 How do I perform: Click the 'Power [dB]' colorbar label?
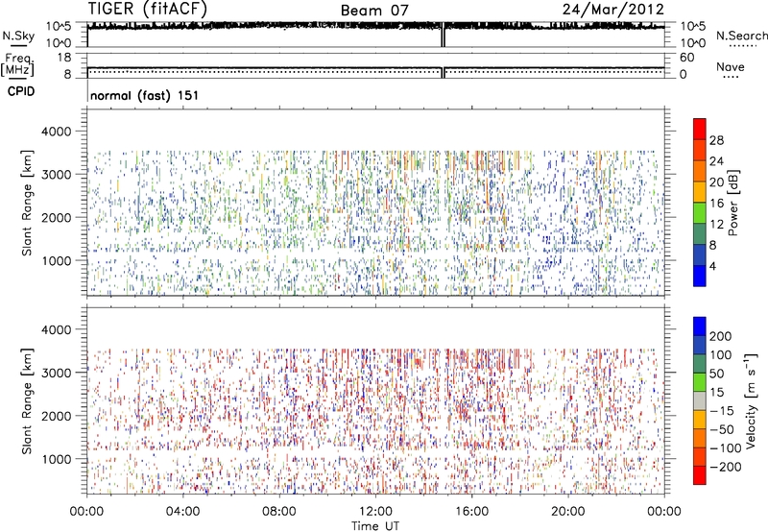pyautogui.click(x=732, y=203)
